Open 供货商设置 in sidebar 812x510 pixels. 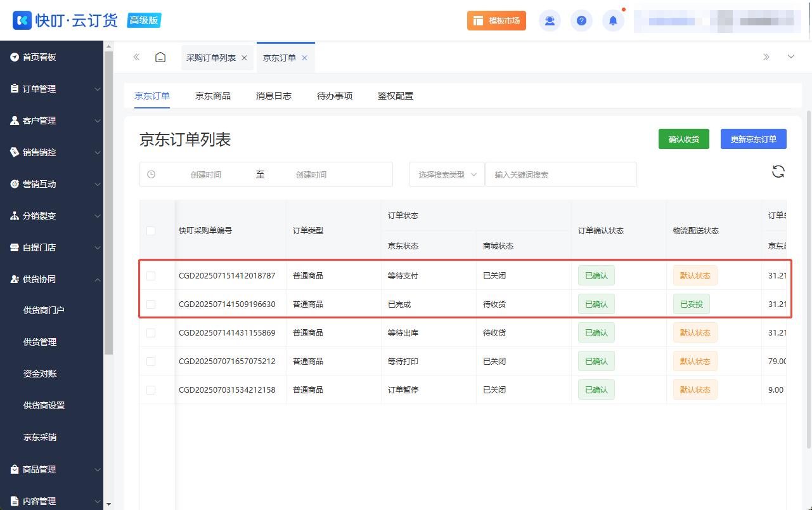[44, 405]
